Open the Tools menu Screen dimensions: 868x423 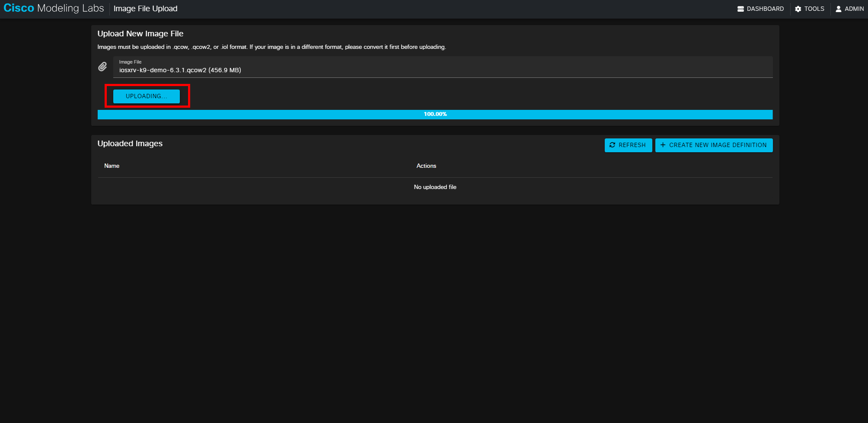tap(810, 9)
